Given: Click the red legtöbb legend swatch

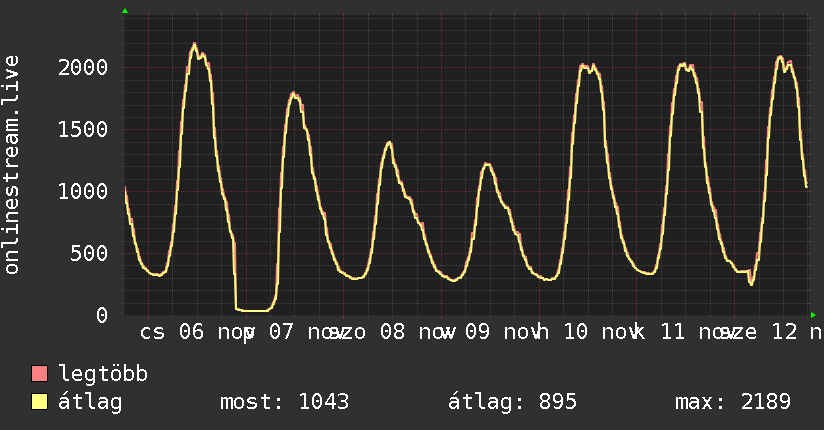Looking at the screenshot, I should click(x=40, y=375).
